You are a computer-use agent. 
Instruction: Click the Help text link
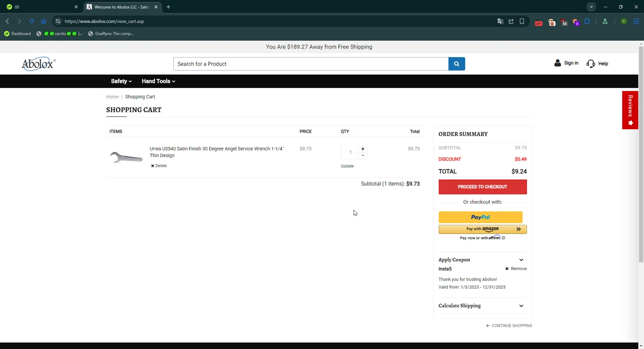pos(603,64)
